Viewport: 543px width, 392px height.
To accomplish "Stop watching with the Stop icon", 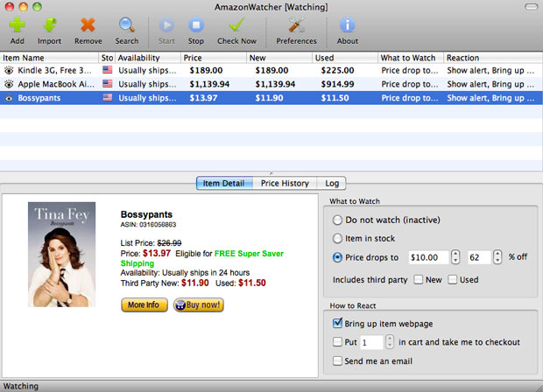I will pyautogui.click(x=196, y=25).
